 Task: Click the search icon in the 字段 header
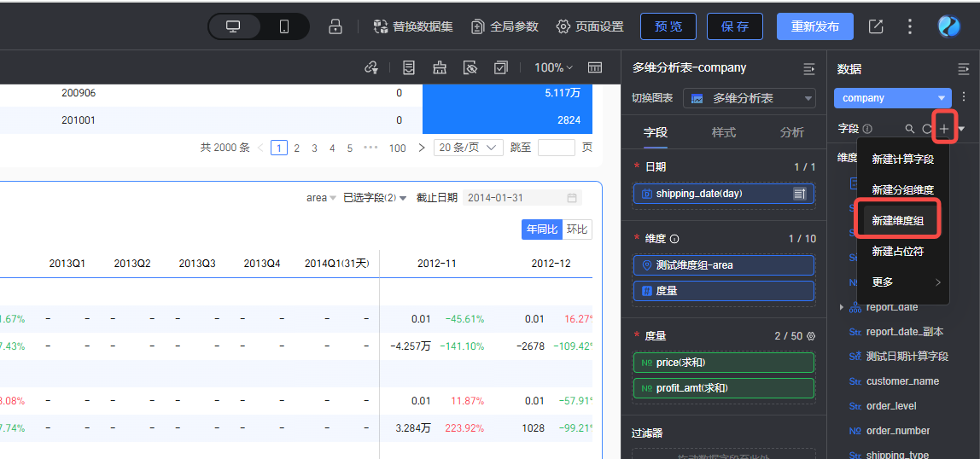(910, 129)
